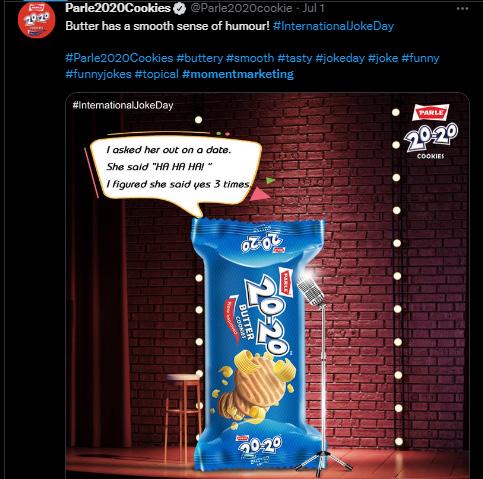
Task: Click the verified badge next to Parle2020Cookies
Action: point(180,8)
